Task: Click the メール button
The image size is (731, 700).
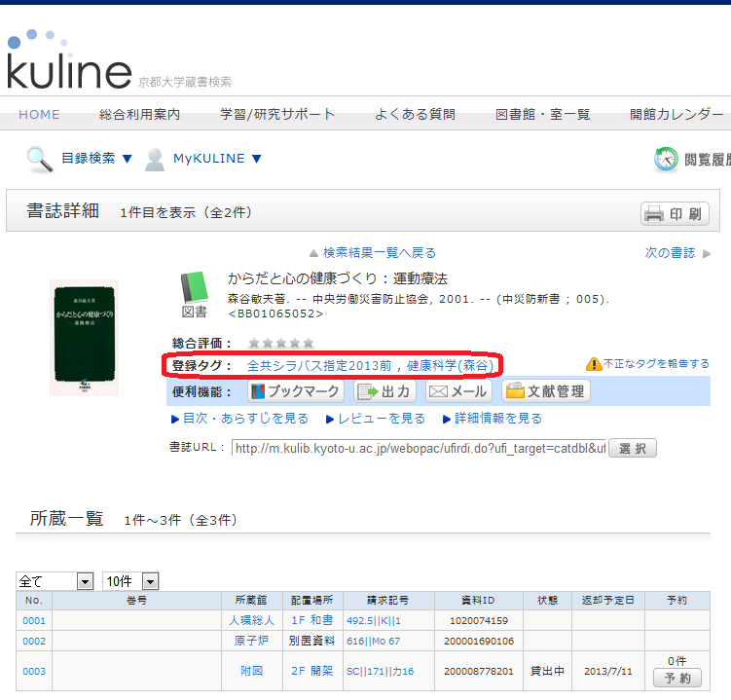Action: pyautogui.click(x=458, y=391)
